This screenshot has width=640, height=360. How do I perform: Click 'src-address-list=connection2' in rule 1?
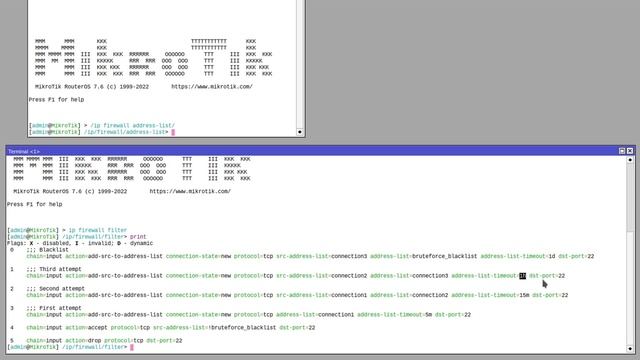click(322, 276)
